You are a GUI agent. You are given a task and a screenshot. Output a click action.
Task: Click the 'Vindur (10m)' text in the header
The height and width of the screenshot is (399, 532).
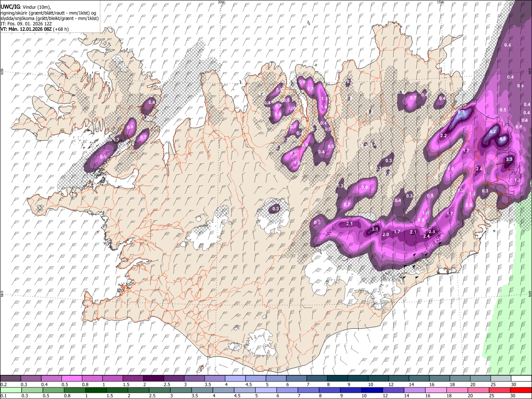click(x=37, y=7)
